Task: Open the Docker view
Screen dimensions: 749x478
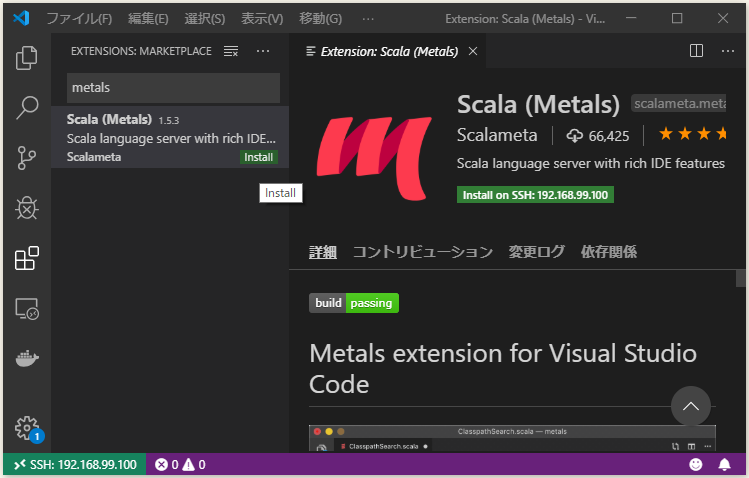Action: tap(27, 359)
